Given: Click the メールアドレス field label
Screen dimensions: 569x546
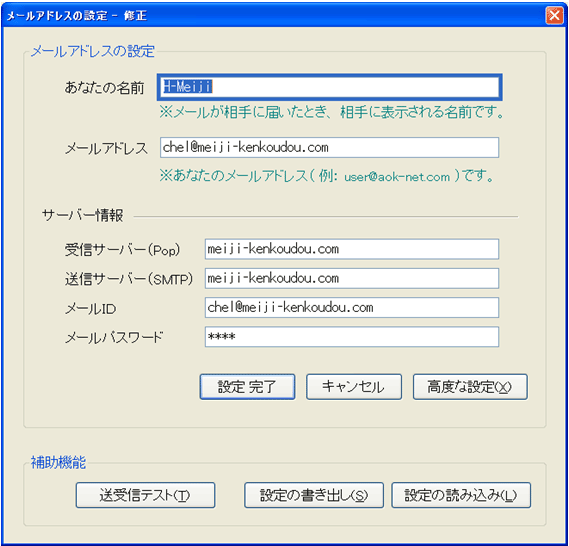Looking at the screenshot, I should coord(106,148).
